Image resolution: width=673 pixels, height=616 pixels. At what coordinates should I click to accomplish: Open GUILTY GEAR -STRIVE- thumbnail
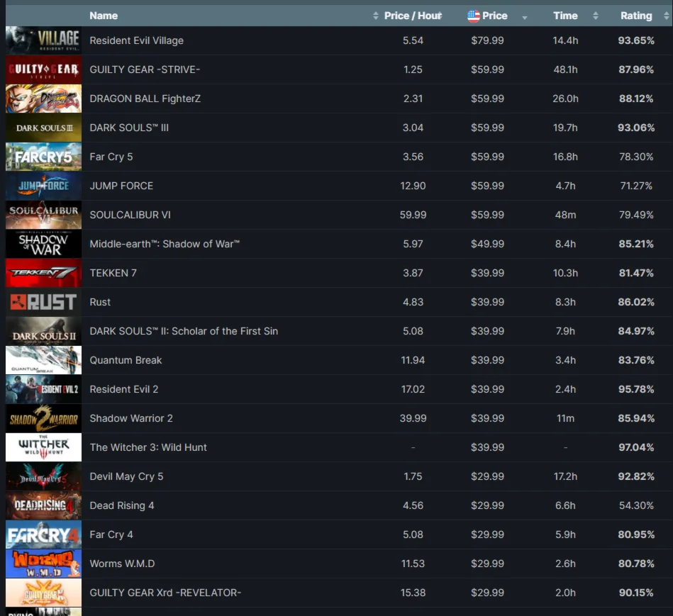(x=43, y=69)
